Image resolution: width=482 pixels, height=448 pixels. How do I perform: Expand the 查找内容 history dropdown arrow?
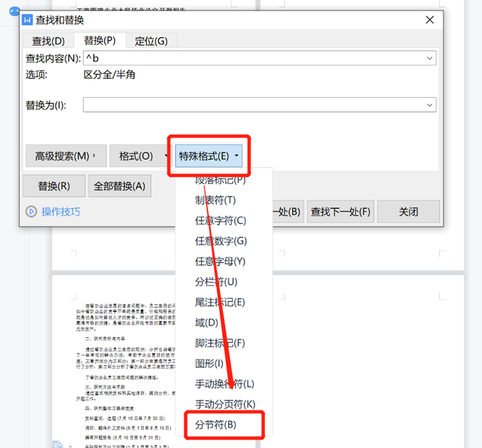[429, 58]
